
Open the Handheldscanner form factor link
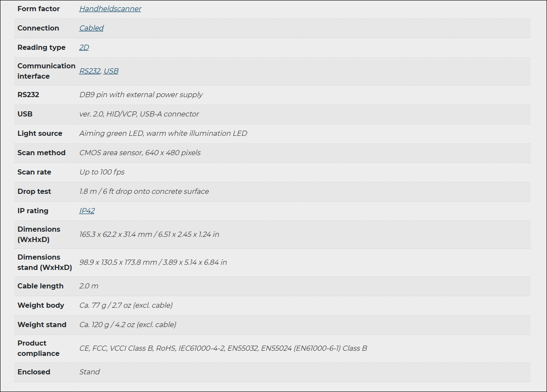click(110, 9)
